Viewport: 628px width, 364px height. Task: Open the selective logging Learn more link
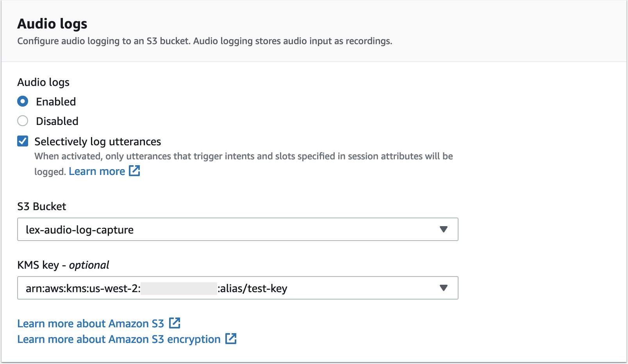[97, 171]
